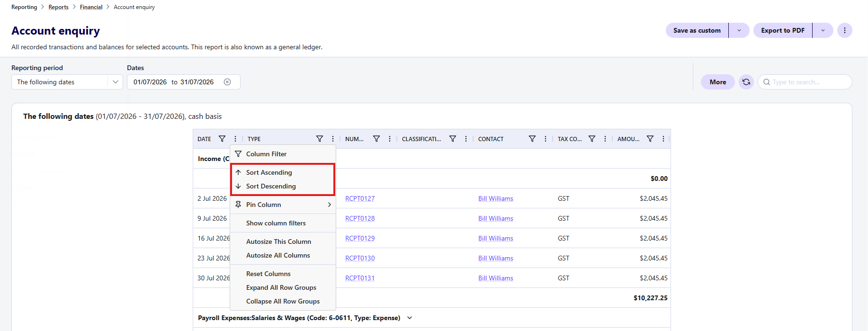The width and height of the screenshot is (868, 331).
Task: Open receipt RCPT0129 link
Action: point(360,238)
